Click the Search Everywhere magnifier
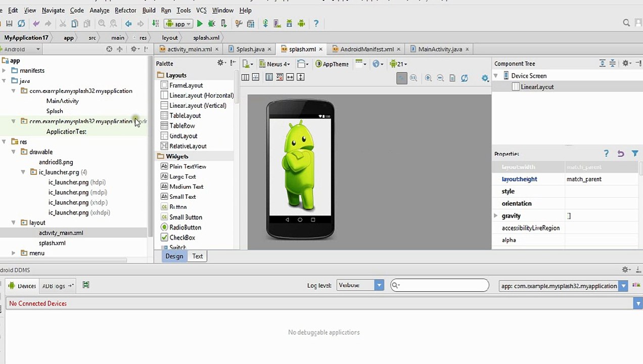This screenshot has width=643, height=364. coord(626,23)
